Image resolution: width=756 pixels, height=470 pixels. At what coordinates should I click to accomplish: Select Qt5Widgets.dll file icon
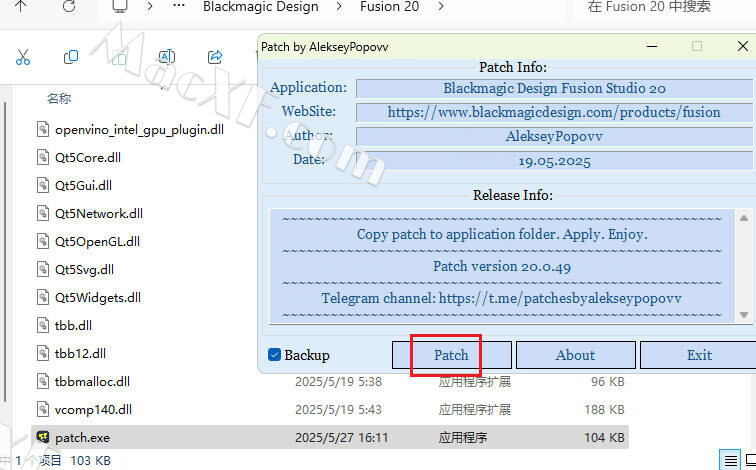coord(43,297)
